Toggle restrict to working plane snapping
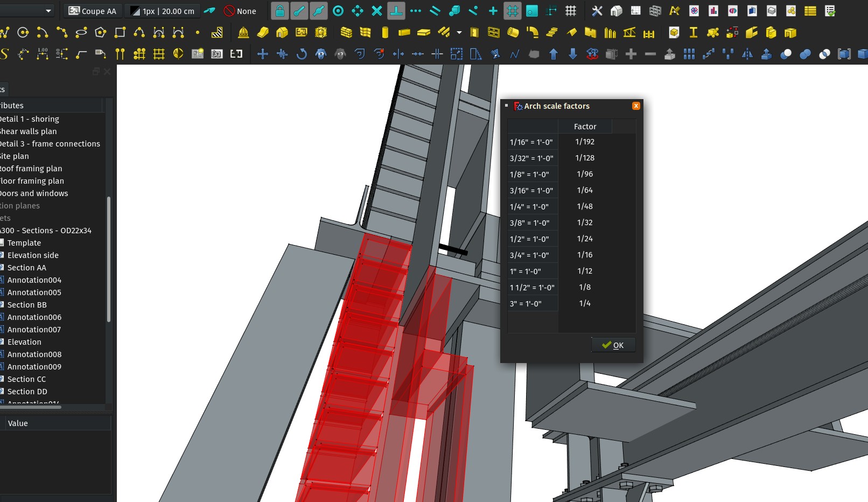868x502 pixels. click(532, 11)
